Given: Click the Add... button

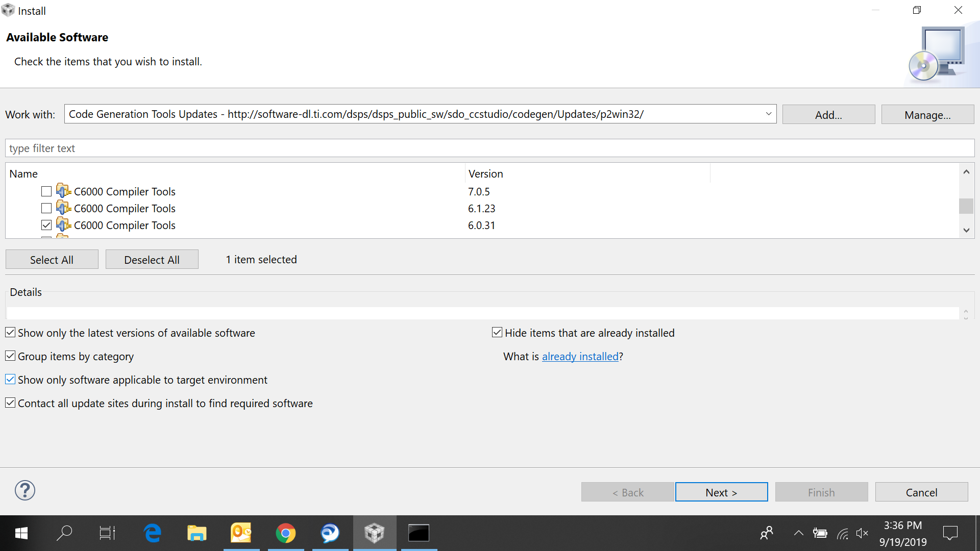Looking at the screenshot, I should pyautogui.click(x=828, y=115).
